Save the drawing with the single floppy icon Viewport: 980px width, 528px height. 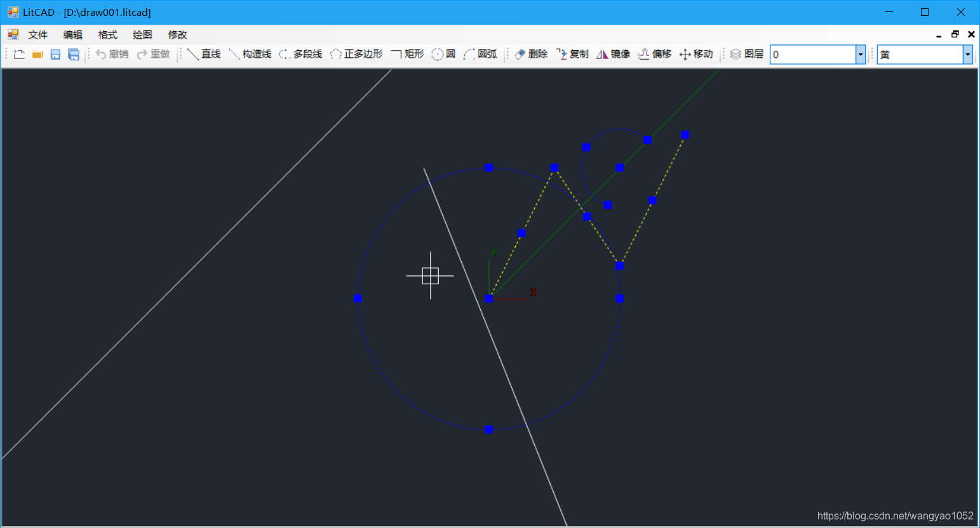pyautogui.click(x=55, y=55)
